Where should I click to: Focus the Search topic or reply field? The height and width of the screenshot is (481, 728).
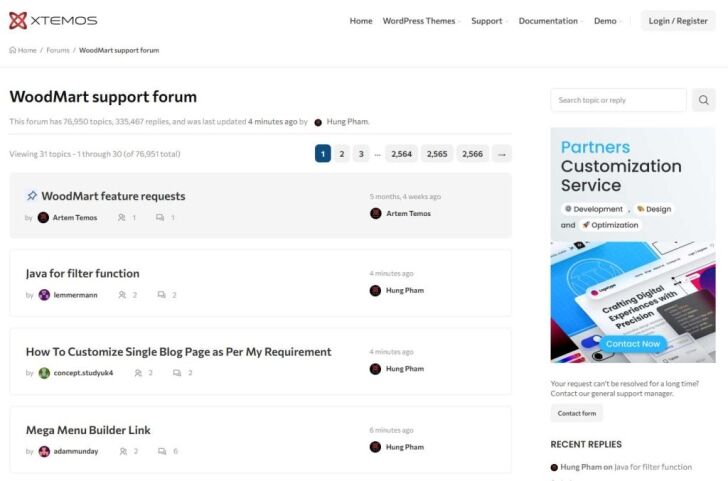pos(618,100)
